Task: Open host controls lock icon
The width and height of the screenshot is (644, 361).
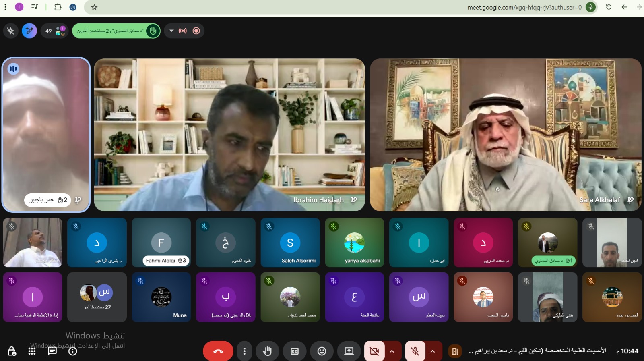Action: (12, 351)
